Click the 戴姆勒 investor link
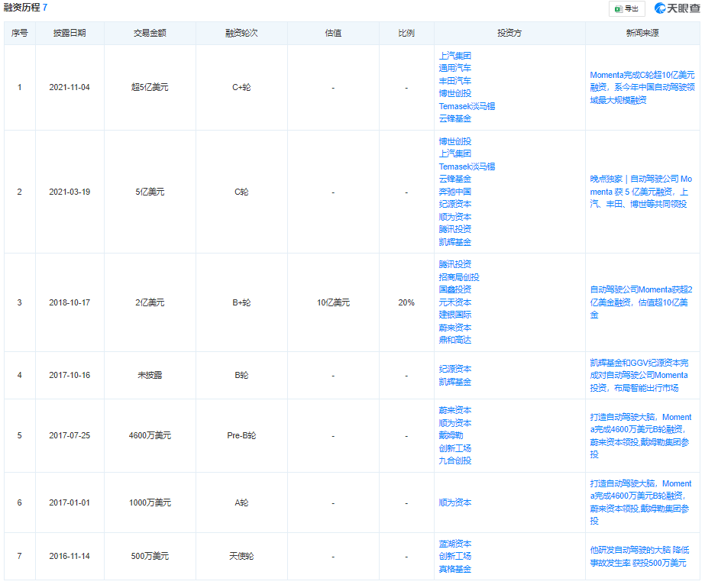This screenshot has width=705, height=588. (x=451, y=435)
